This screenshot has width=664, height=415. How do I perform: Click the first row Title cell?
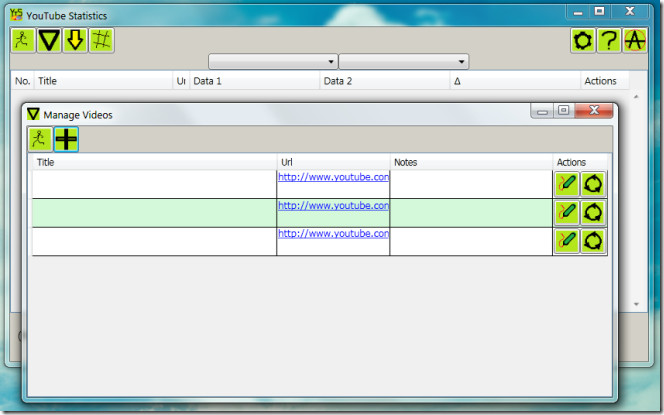pyautogui.click(x=155, y=184)
